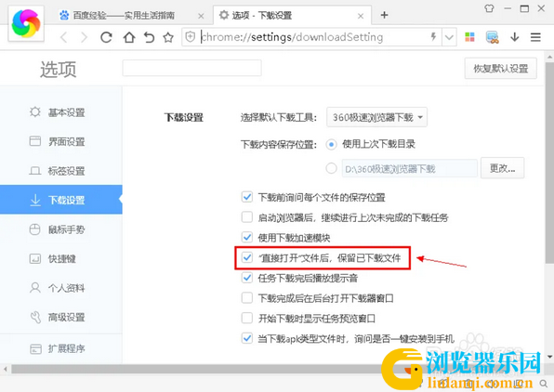Viewport: 554px width, 392px height.
Task: Open 鼠标手势 in the sidebar
Action: pos(61,229)
